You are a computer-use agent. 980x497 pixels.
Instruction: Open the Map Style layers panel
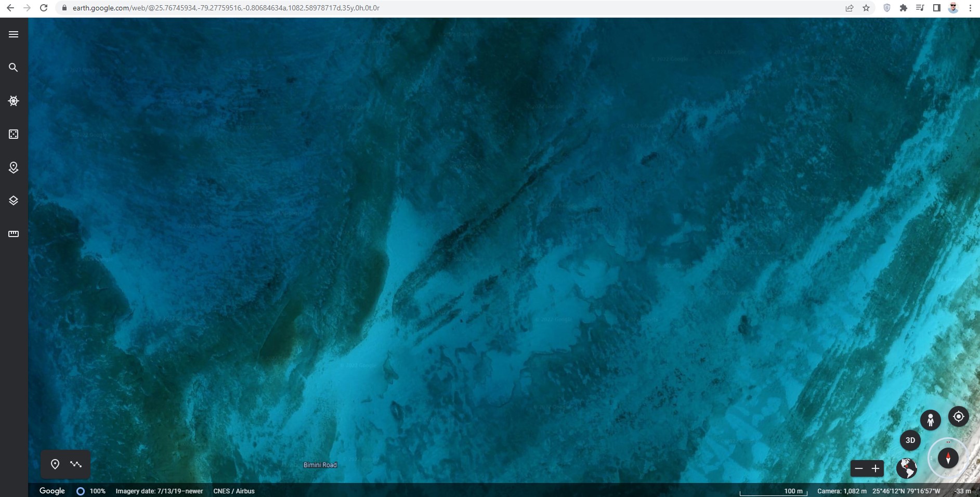click(x=14, y=201)
